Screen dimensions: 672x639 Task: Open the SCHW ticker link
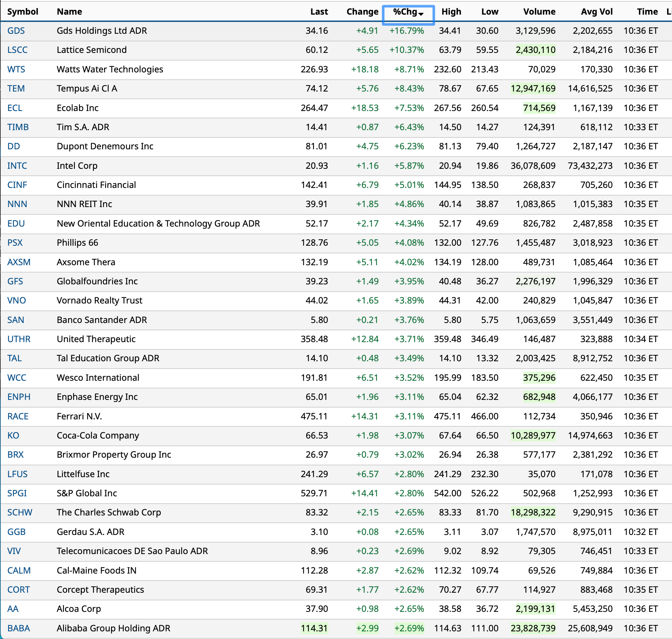[20, 512]
